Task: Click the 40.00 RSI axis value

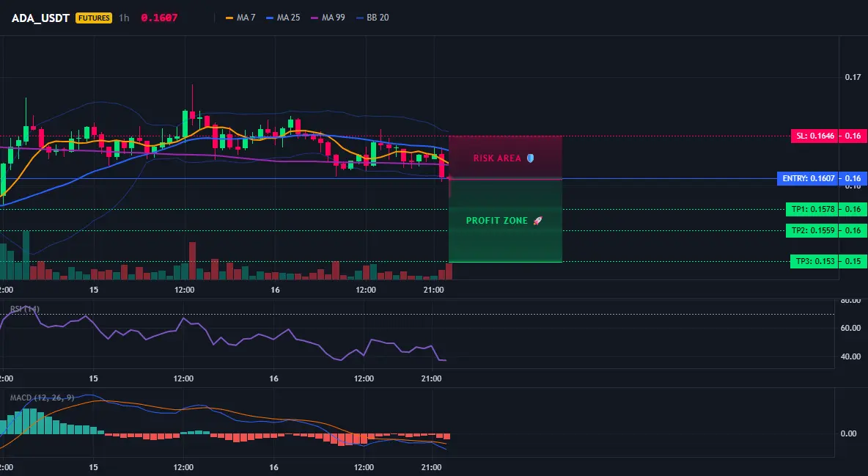Action: coord(851,356)
